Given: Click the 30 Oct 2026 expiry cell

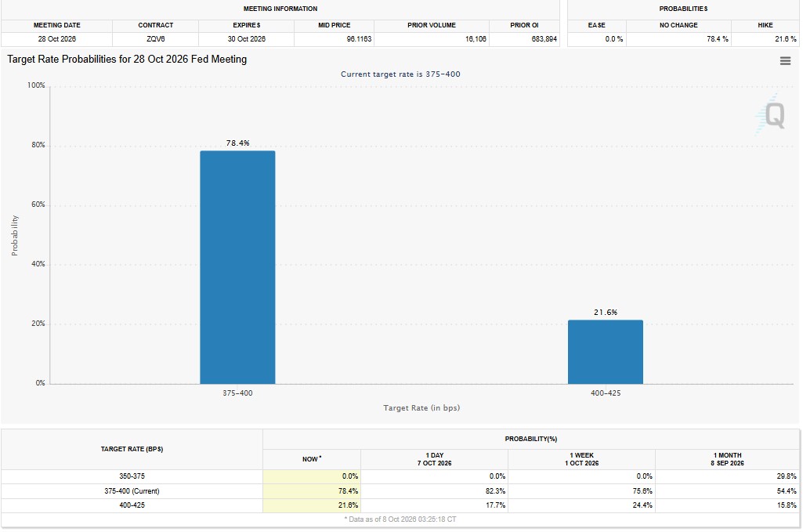Looking at the screenshot, I should (x=246, y=39).
